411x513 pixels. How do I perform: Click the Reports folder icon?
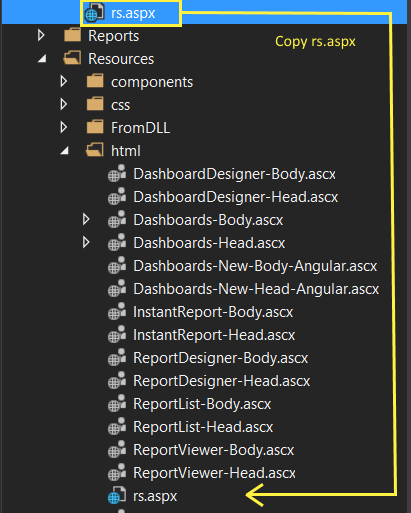(72, 35)
